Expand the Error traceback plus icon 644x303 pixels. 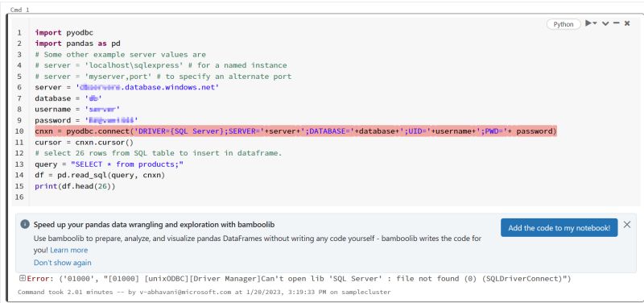click(x=23, y=278)
